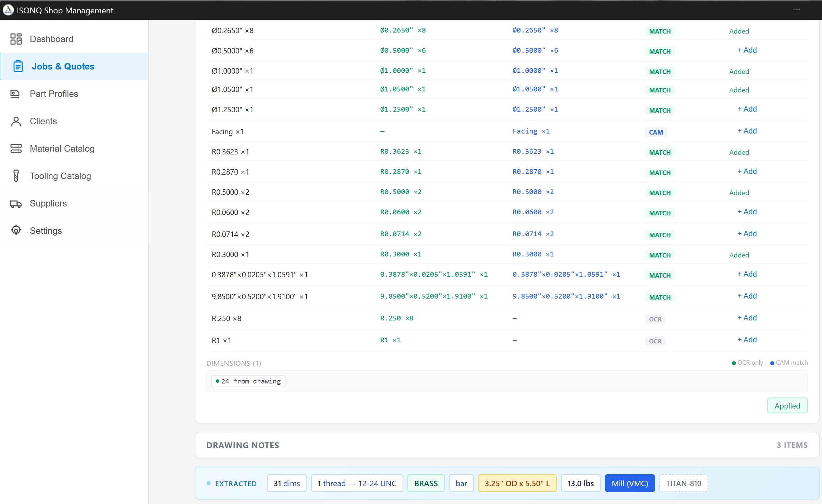822x504 pixels.
Task: Click the OCR only legend label
Action: coord(750,363)
